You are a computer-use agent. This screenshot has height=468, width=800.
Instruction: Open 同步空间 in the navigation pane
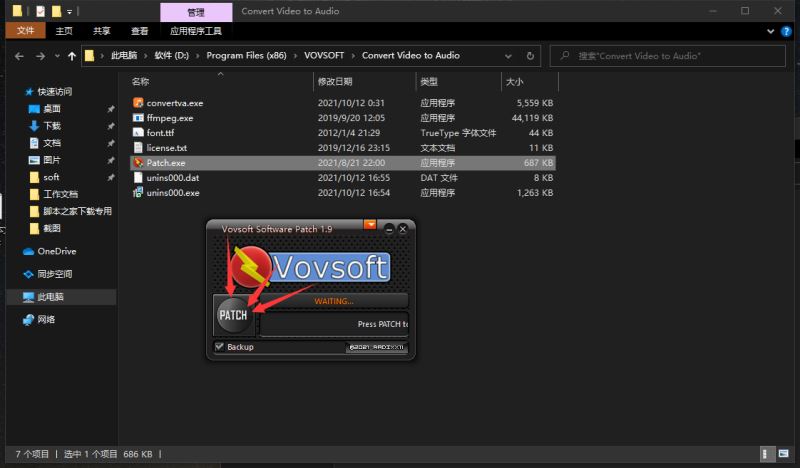55,274
